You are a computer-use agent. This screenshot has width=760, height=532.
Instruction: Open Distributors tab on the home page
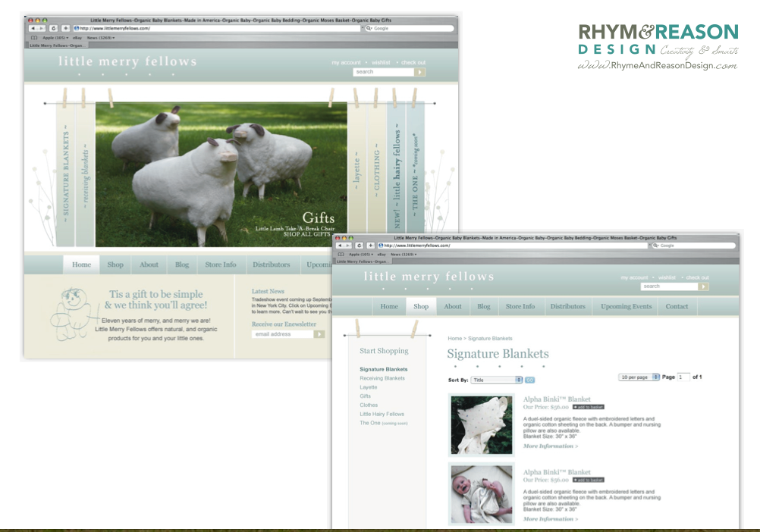coord(272,264)
